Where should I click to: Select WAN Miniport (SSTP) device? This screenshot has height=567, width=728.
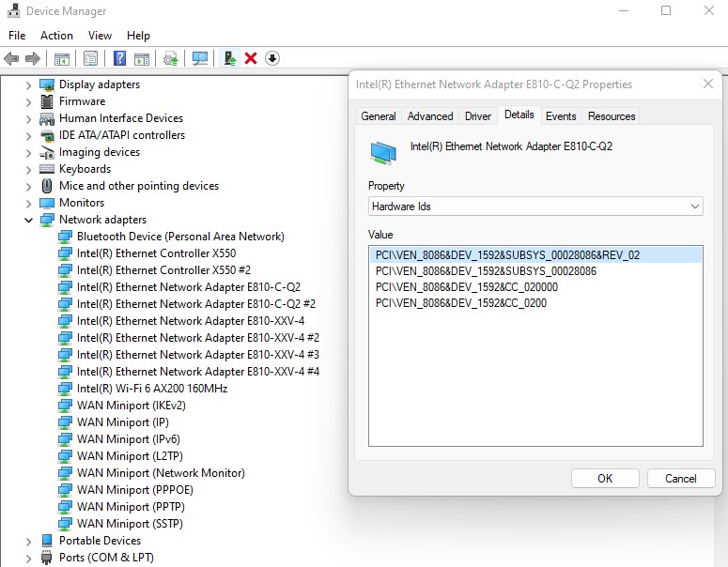click(x=130, y=524)
